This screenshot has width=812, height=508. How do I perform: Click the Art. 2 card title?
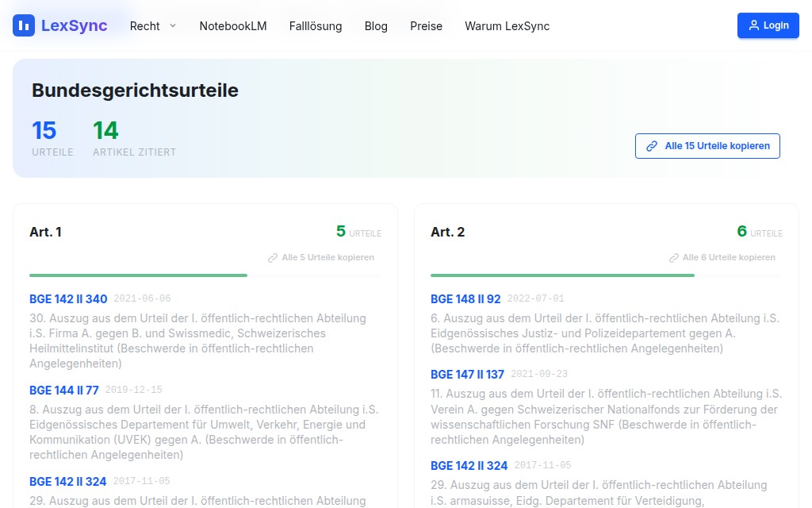(448, 232)
